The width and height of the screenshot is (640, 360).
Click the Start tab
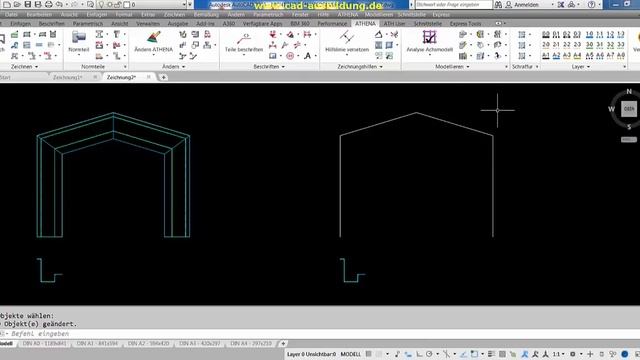point(5,77)
